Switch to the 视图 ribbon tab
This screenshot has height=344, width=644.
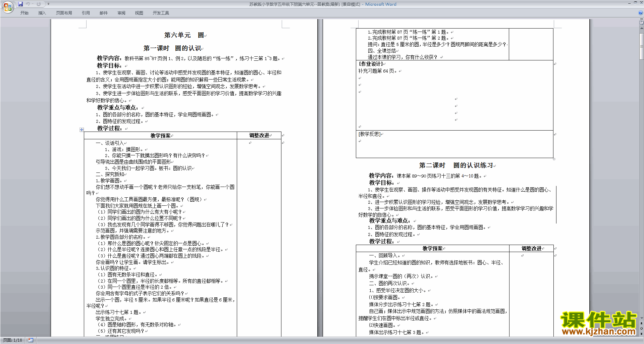[x=139, y=13]
